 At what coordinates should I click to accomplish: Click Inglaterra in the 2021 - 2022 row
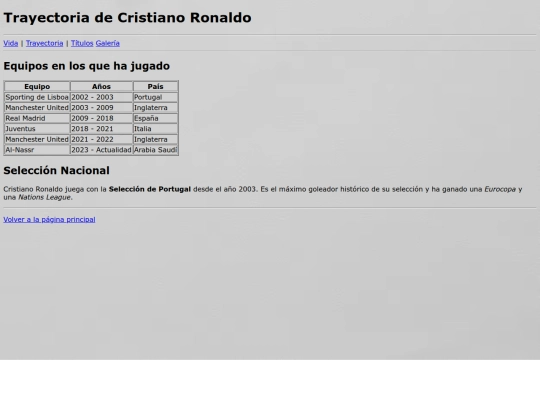(155, 139)
